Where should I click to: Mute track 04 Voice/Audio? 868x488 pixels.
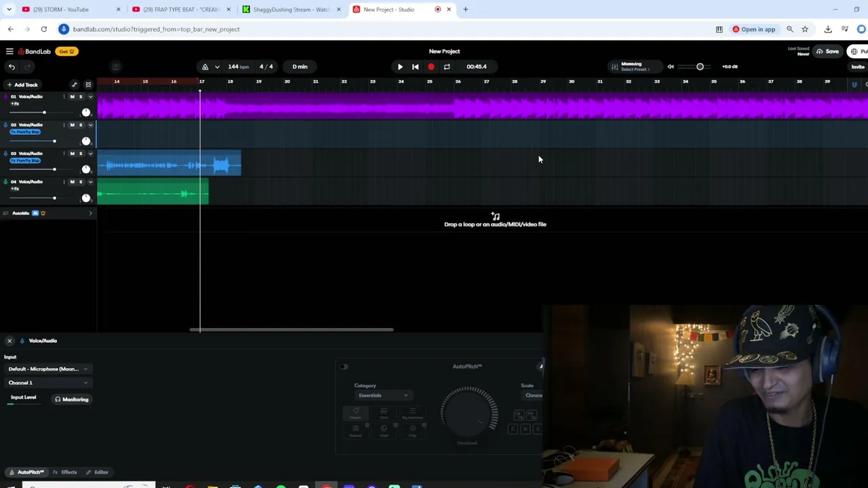tap(72, 182)
